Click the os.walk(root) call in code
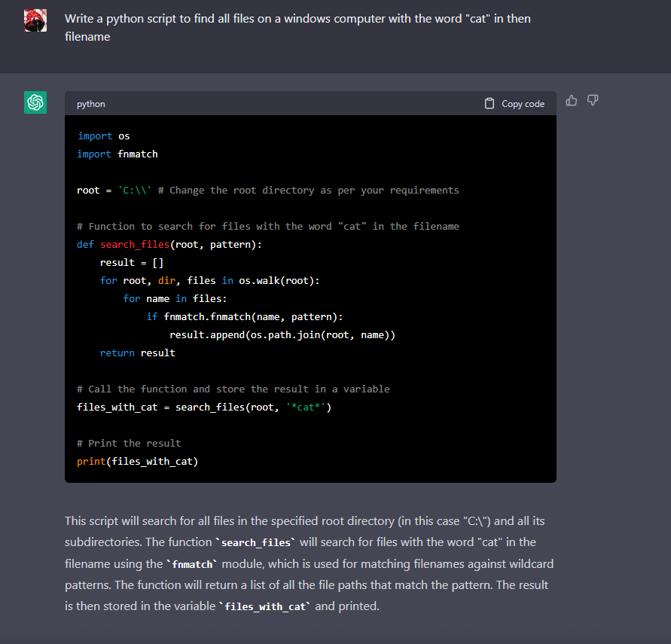This screenshot has height=644, width=671. (279, 281)
